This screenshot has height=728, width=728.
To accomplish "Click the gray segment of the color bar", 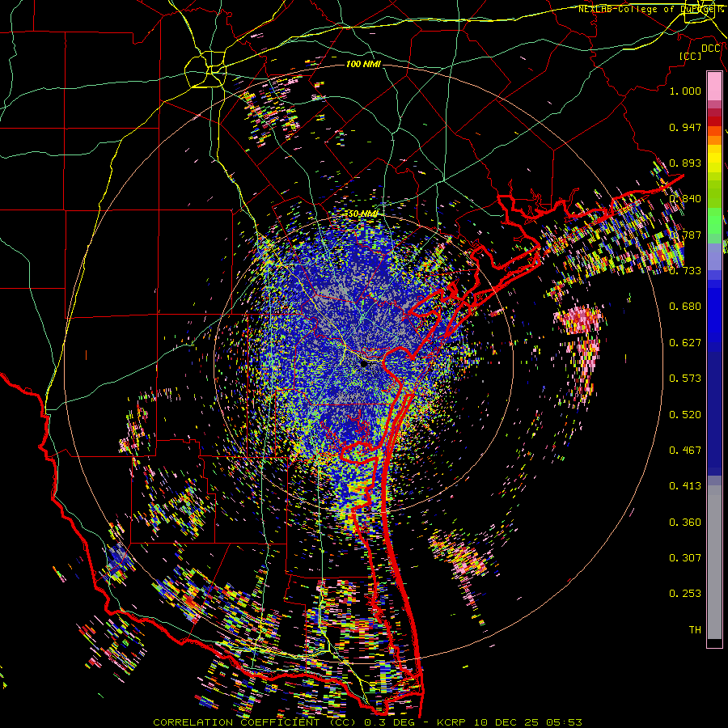I will (x=714, y=562).
